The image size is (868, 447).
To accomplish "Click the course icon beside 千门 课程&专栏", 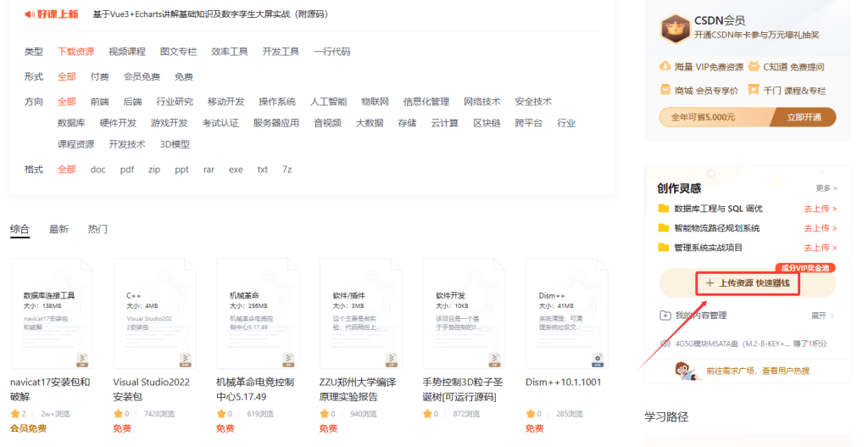I will (x=754, y=90).
